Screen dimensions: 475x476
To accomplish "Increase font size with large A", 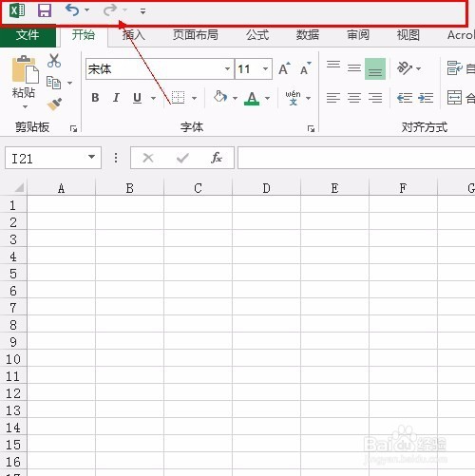I will point(284,68).
